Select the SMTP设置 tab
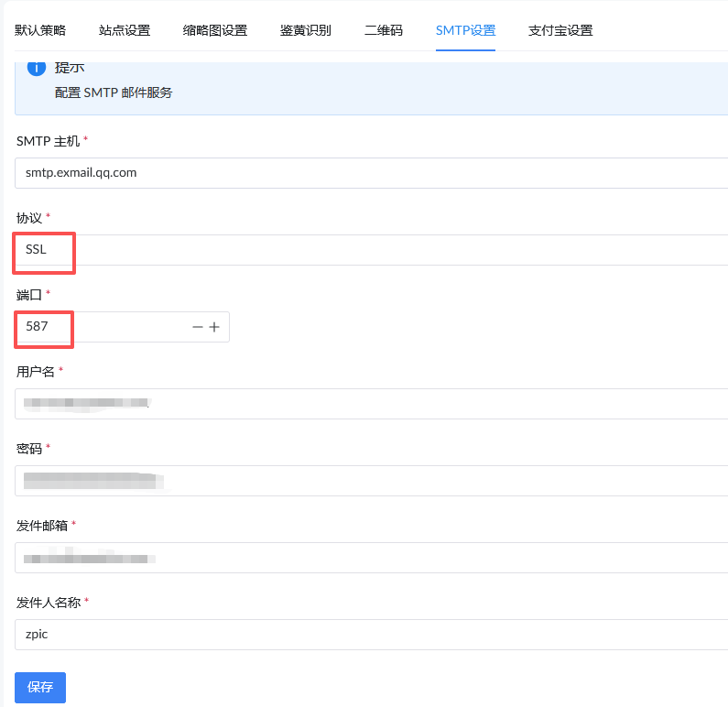 pos(465,30)
